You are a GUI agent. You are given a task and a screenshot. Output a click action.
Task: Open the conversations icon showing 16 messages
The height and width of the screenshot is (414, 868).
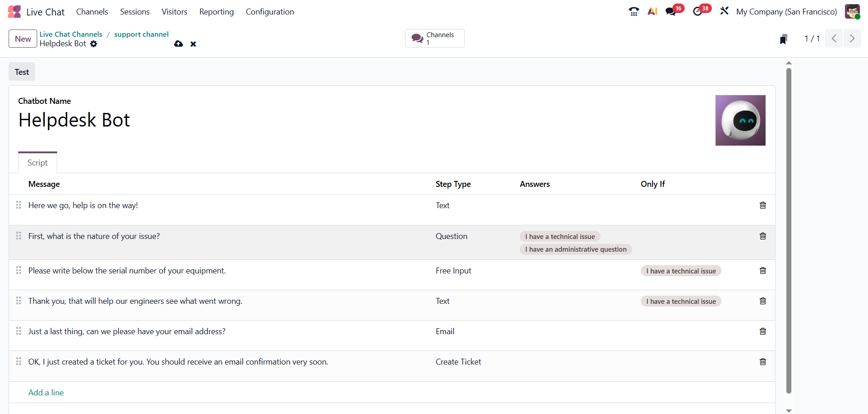coord(671,12)
